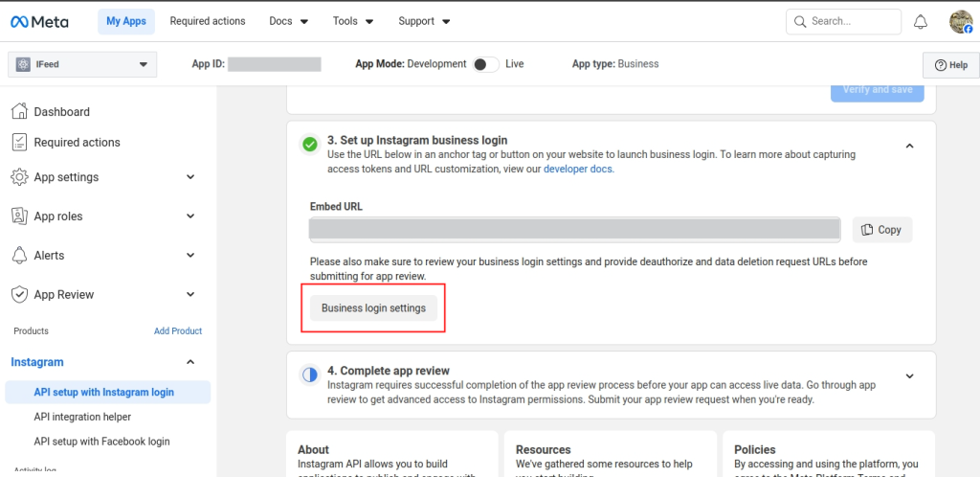Viewport: 980px width, 477px height.
Task: Click the 'App type: Business' label
Action: (615, 64)
